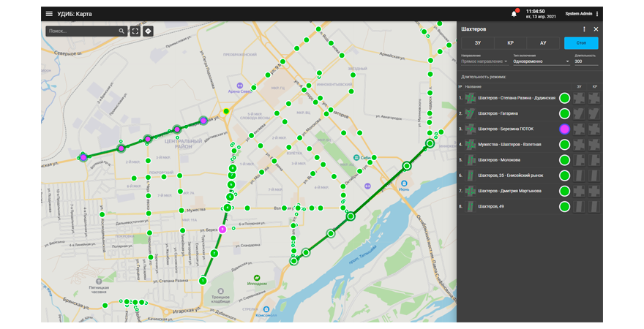Open the Шахтеров panel three-dot menu
This screenshot has width=644, height=329.
pos(584,29)
